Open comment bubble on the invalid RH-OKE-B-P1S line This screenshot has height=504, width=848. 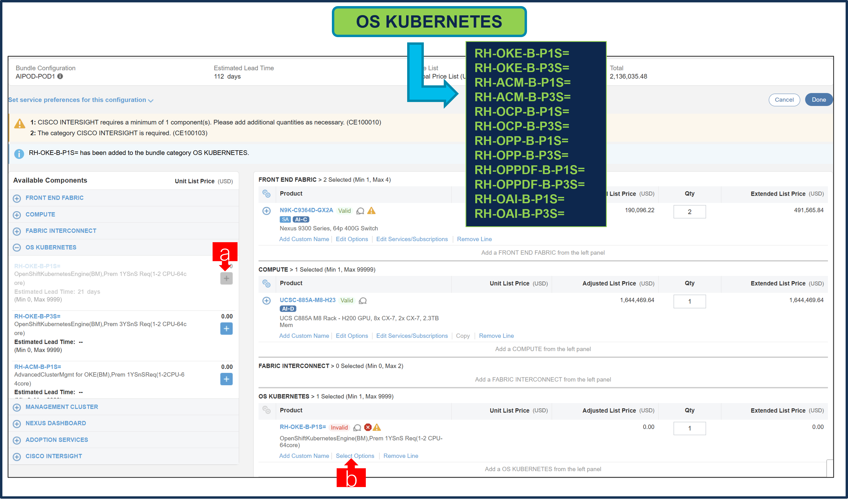(357, 428)
